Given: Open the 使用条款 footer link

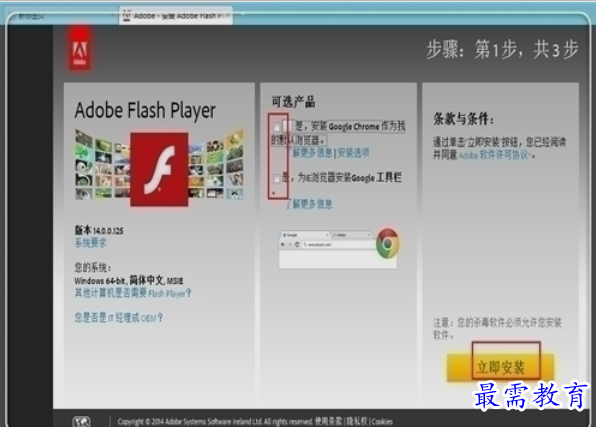Looking at the screenshot, I should [329, 421].
